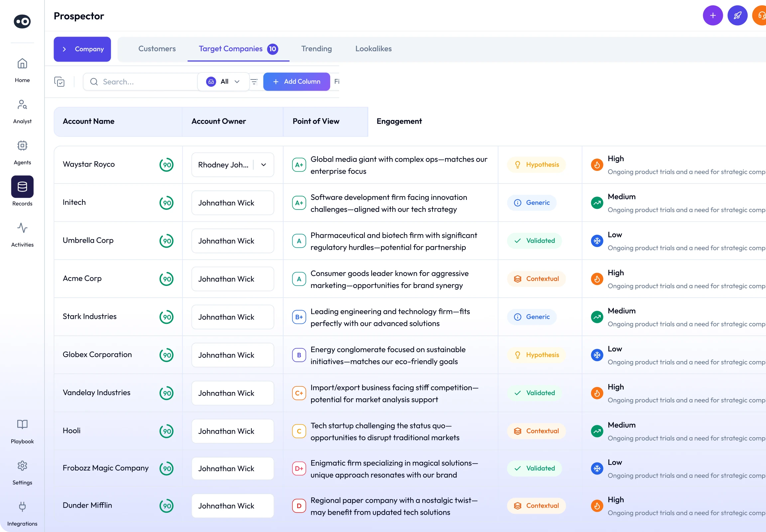Viewport: 766px width, 532px height.
Task: Click the Validated tag for Umbrella Corp
Action: [x=534, y=241]
